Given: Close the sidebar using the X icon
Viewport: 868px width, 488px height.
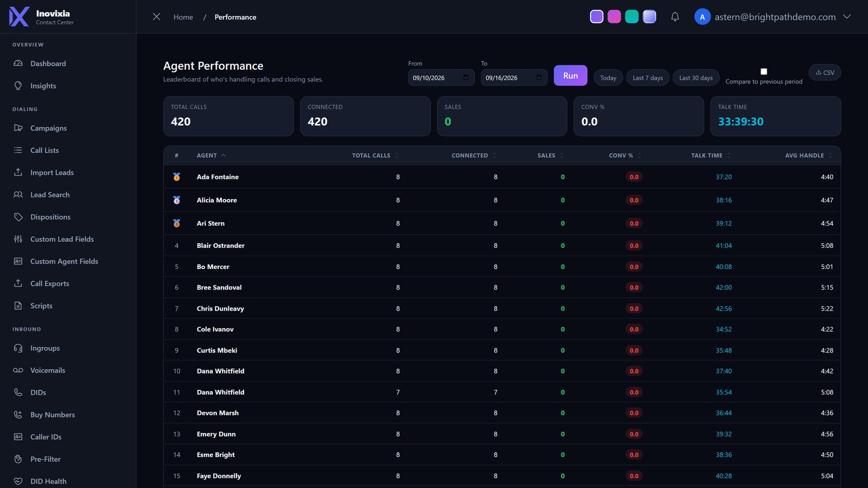Looking at the screenshot, I should tap(156, 17).
